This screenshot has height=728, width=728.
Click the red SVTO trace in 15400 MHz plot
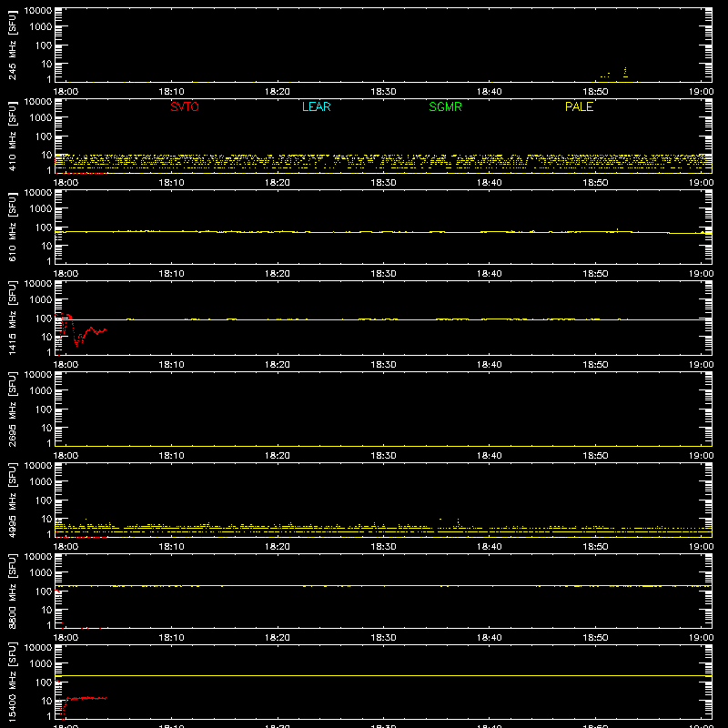click(86, 698)
